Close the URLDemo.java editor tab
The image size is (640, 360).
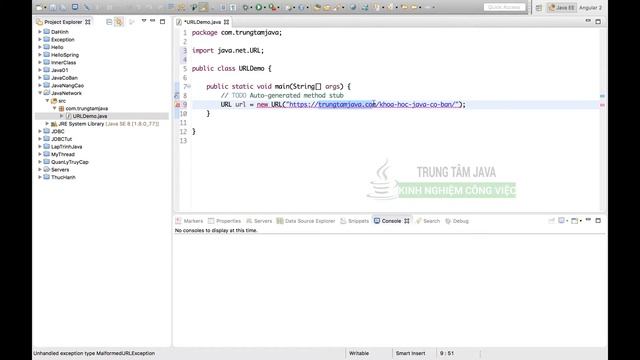[x=227, y=22]
